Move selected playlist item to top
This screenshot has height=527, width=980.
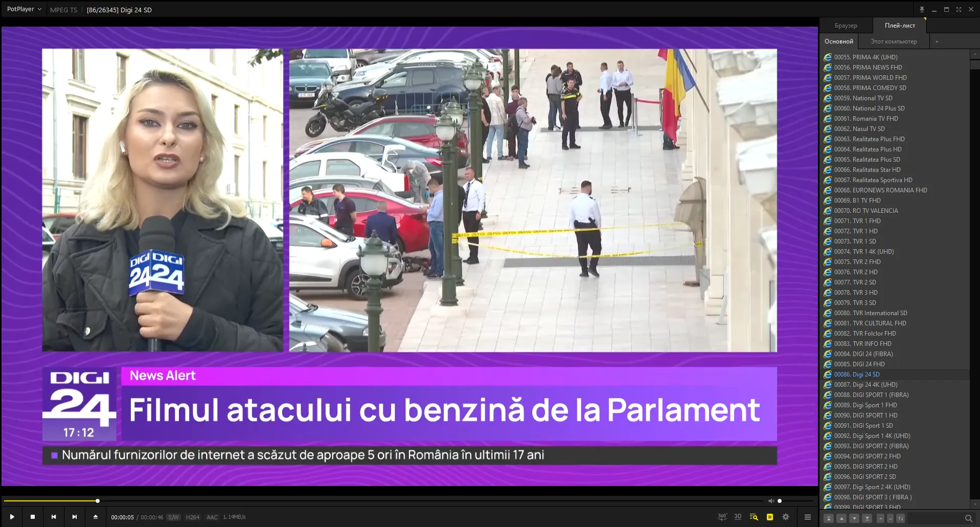coord(829,518)
